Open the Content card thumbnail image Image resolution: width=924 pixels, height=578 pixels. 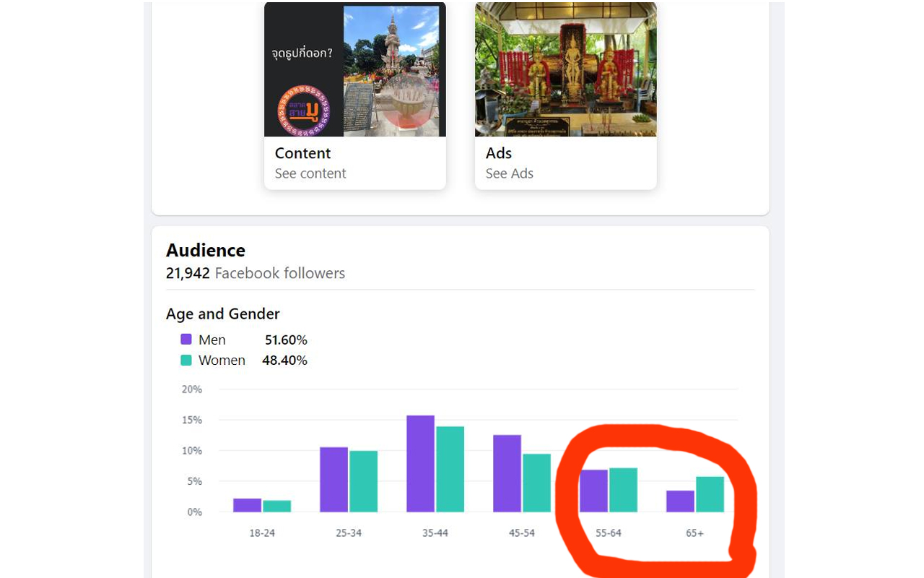(355, 70)
